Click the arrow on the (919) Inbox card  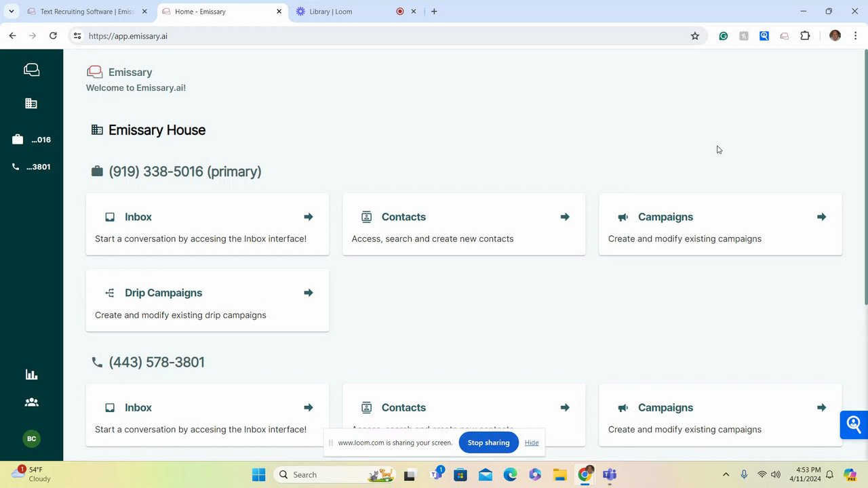[x=309, y=217]
